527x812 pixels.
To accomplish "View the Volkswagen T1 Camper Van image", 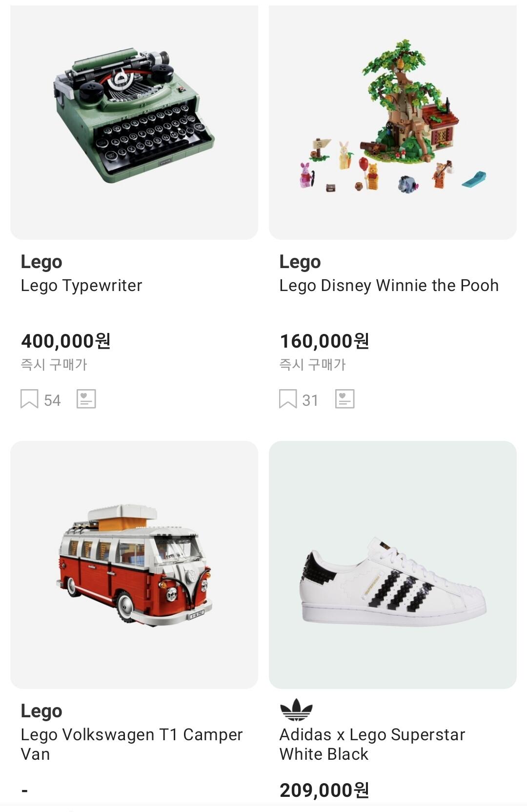I will [134, 565].
